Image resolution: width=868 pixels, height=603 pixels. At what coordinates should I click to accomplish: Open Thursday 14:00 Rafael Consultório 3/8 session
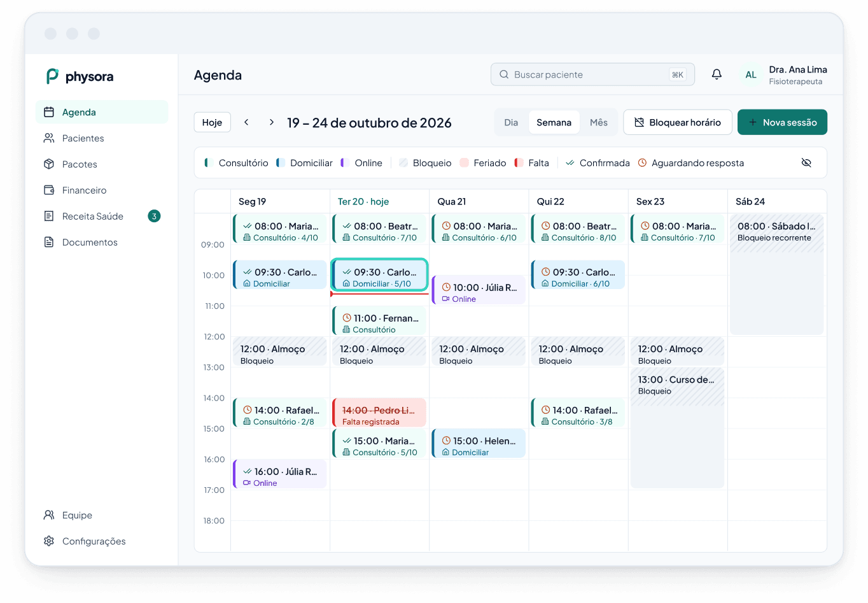pos(578,413)
